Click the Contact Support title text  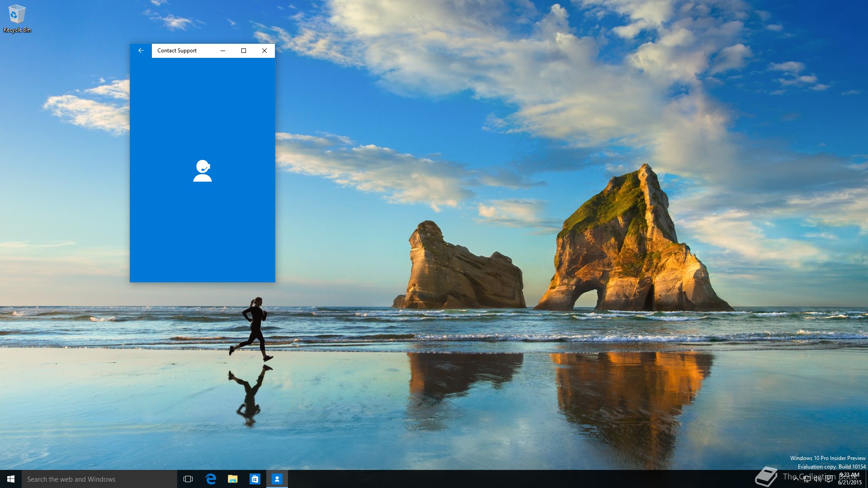tap(177, 51)
